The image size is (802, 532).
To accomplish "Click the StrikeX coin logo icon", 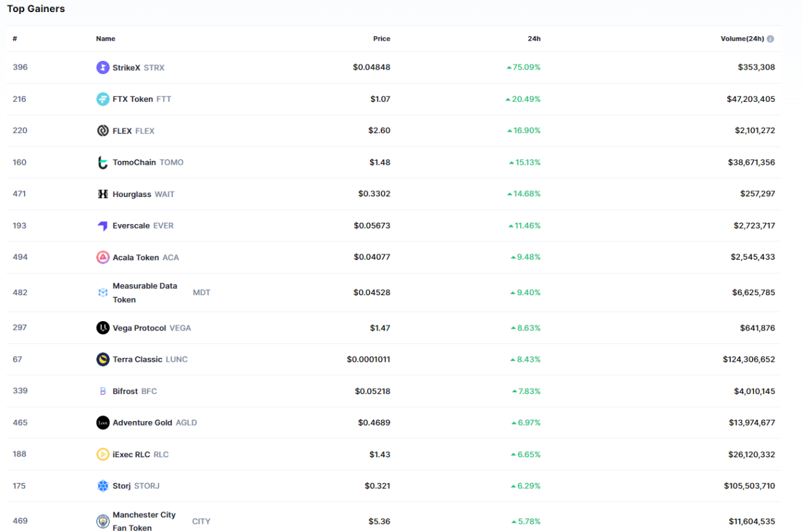I will click(x=103, y=68).
